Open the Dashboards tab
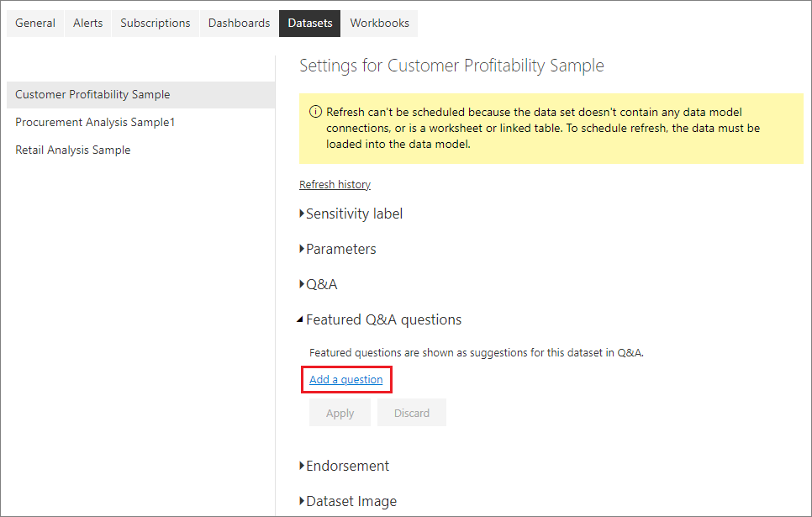The image size is (812, 517). click(238, 23)
